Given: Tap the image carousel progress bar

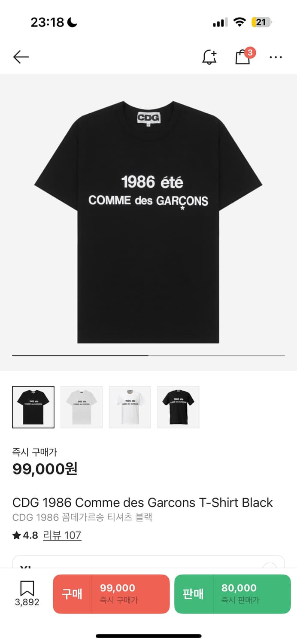Looking at the screenshot, I should pyautogui.click(x=148, y=355).
